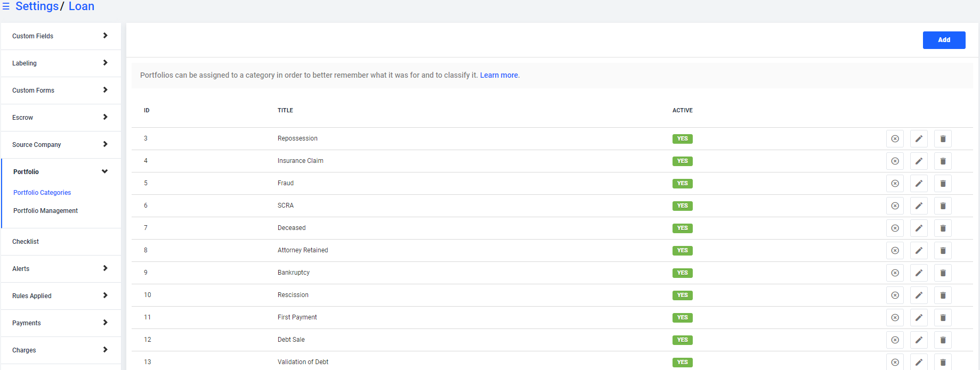Edit the SCRA category

tap(919, 206)
